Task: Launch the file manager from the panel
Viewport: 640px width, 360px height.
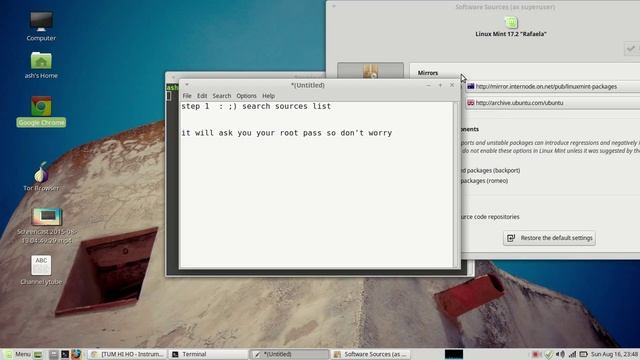Action: tap(53, 354)
